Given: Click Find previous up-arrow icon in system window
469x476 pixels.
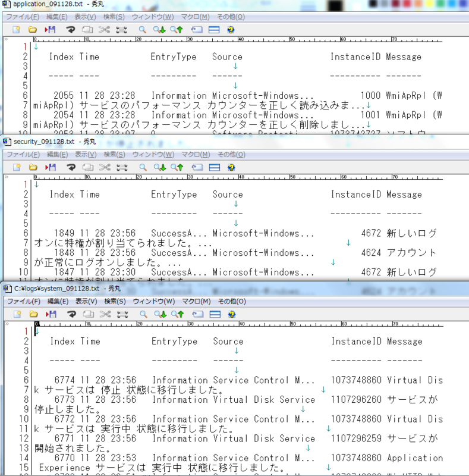Looking at the screenshot, I should (x=178, y=314).
